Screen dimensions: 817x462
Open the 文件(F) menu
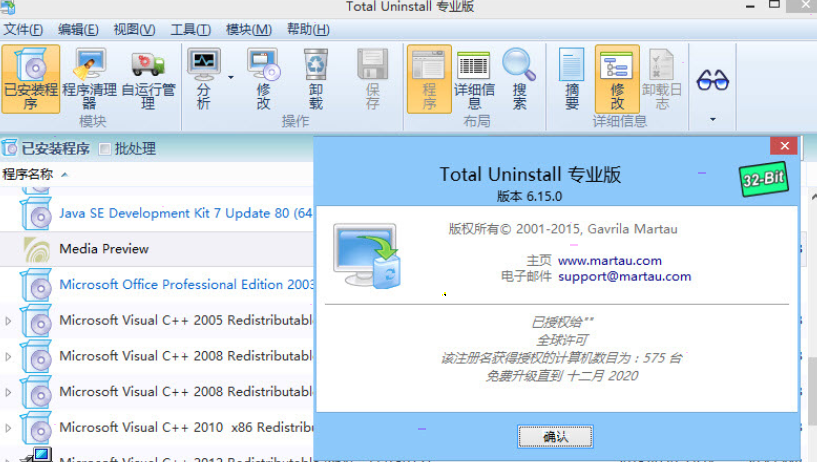pyautogui.click(x=23, y=30)
